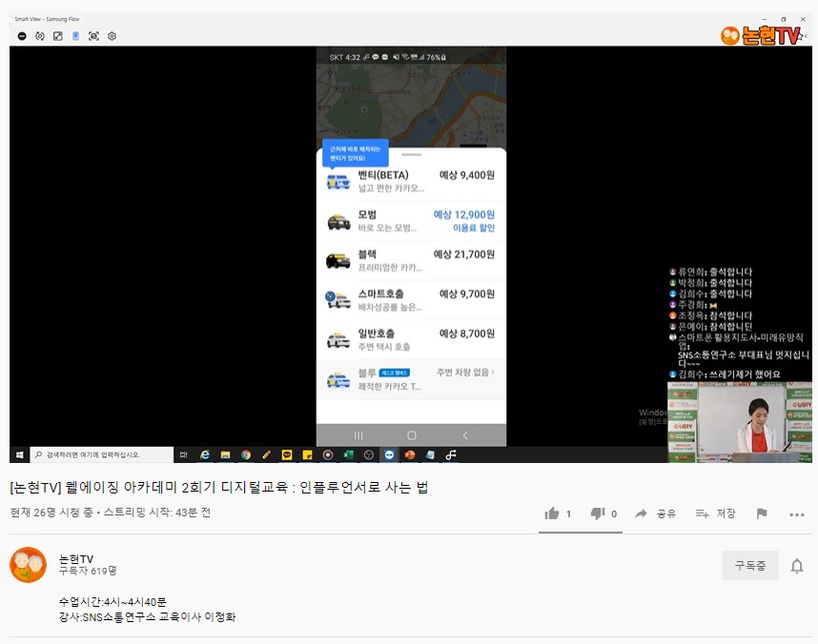Click the 저장 save to playlist button
Image resolution: width=818 pixels, height=644 pixels.
point(716,513)
